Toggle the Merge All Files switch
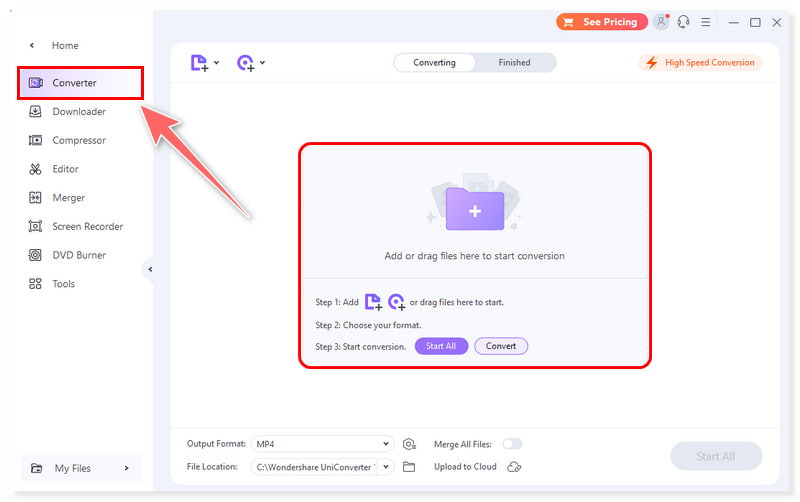Image resolution: width=800 pixels, height=502 pixels. (512, 444)
